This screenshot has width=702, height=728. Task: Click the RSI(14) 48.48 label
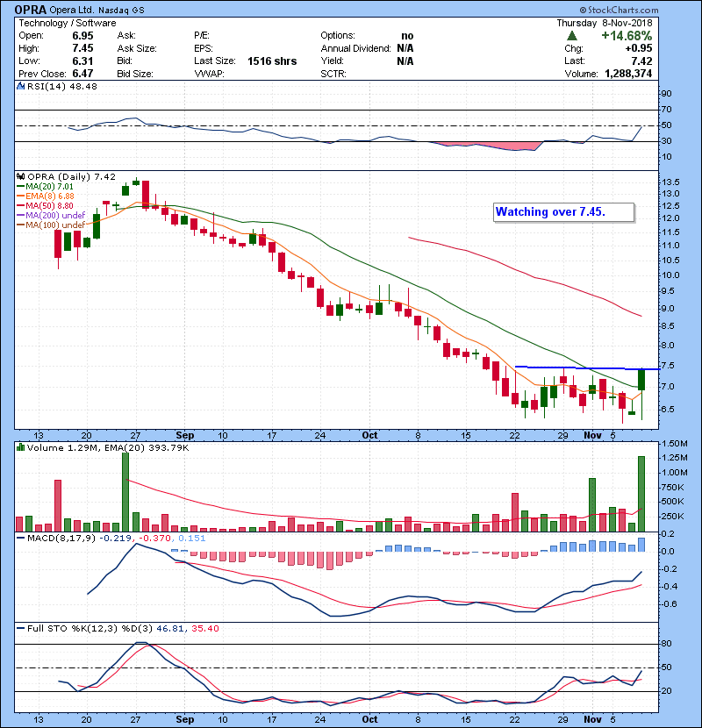(62, 86)
